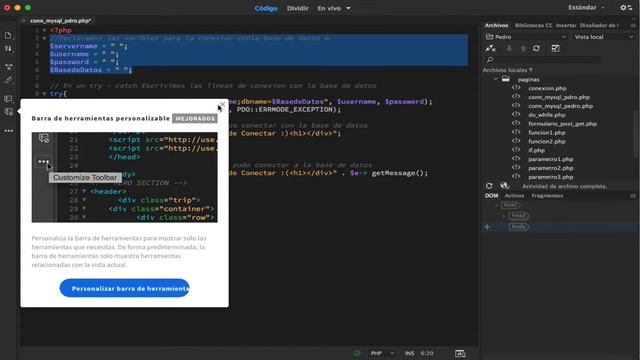Select the Fragmentos tab
This screenshot has height=360, width=640.
[x=547, y=196]
